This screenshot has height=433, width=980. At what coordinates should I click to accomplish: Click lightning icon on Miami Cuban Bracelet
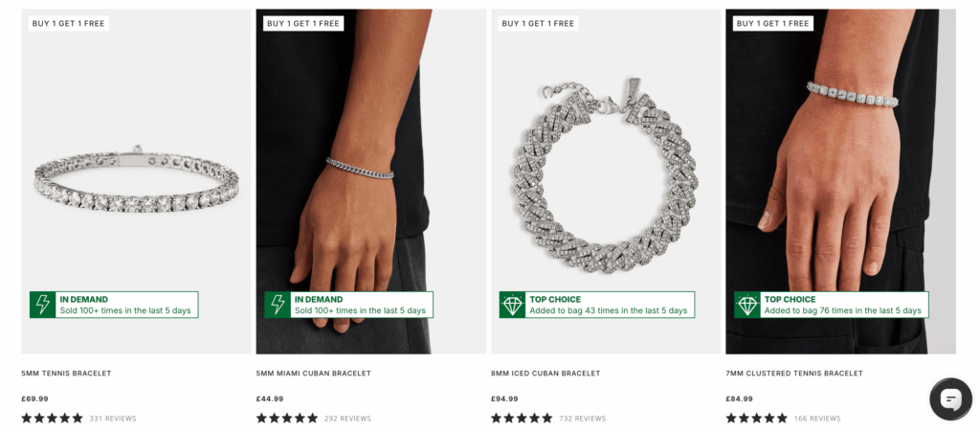click(278, 305)
